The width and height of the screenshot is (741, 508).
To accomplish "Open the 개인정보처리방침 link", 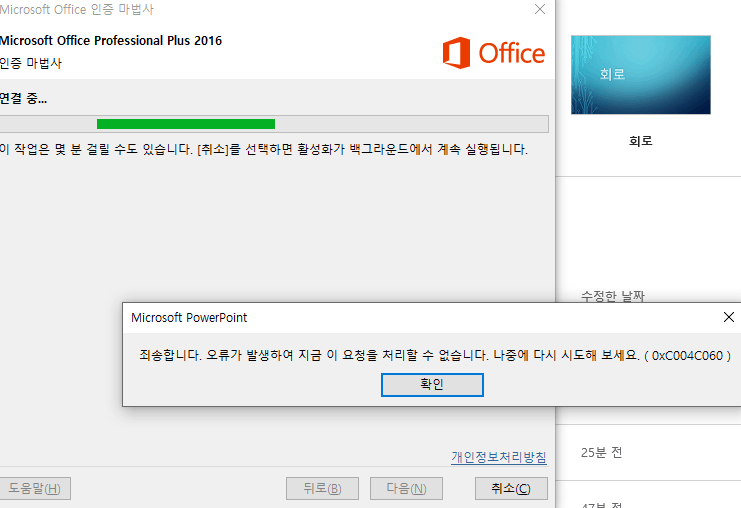I will [x=499, y=457].
